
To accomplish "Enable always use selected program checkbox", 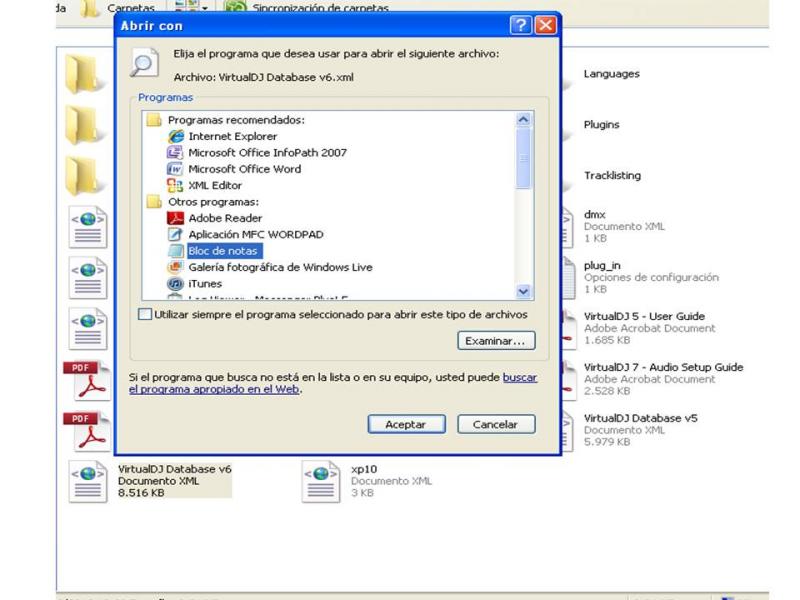I will coord(145,314).
